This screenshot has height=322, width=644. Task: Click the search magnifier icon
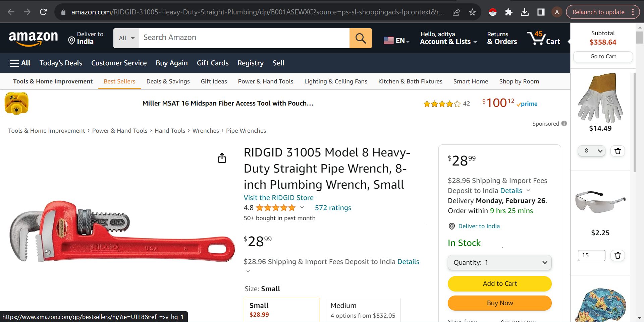coord(361,38)
